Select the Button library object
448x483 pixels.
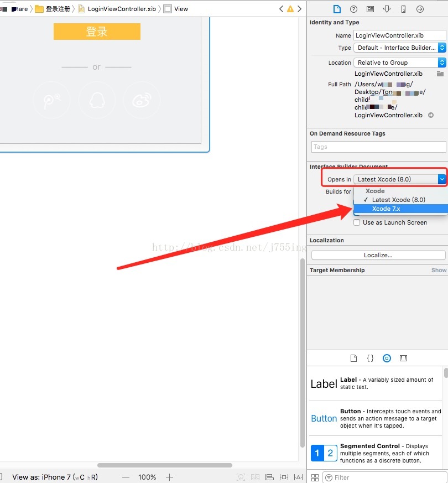coord(376,418)
